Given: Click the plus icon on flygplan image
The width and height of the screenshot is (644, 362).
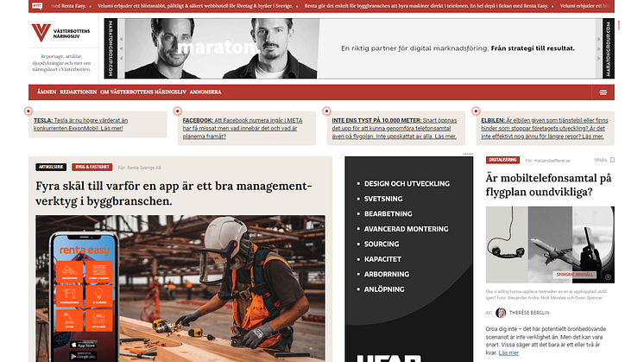Looking at the screenshot, I should coord(608,277).
